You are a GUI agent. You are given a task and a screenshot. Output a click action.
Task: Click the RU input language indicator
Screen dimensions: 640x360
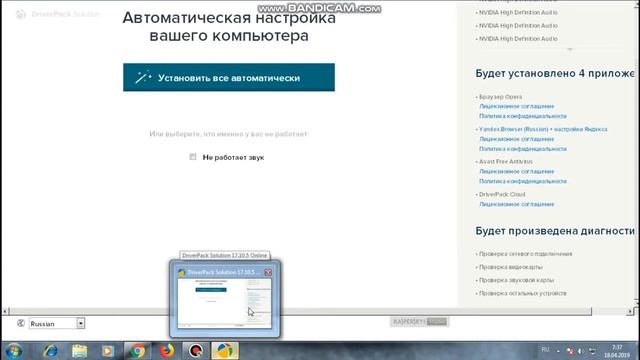(545, 350)
